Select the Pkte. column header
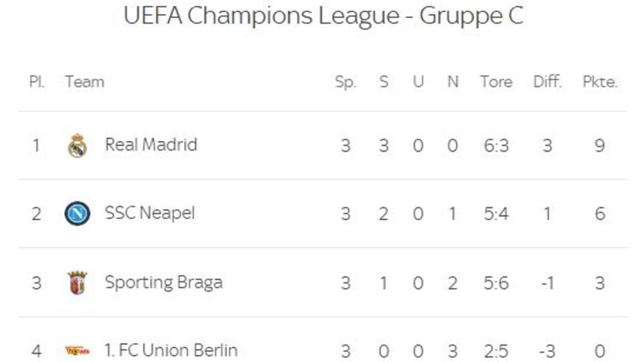 tap(600, 82)
